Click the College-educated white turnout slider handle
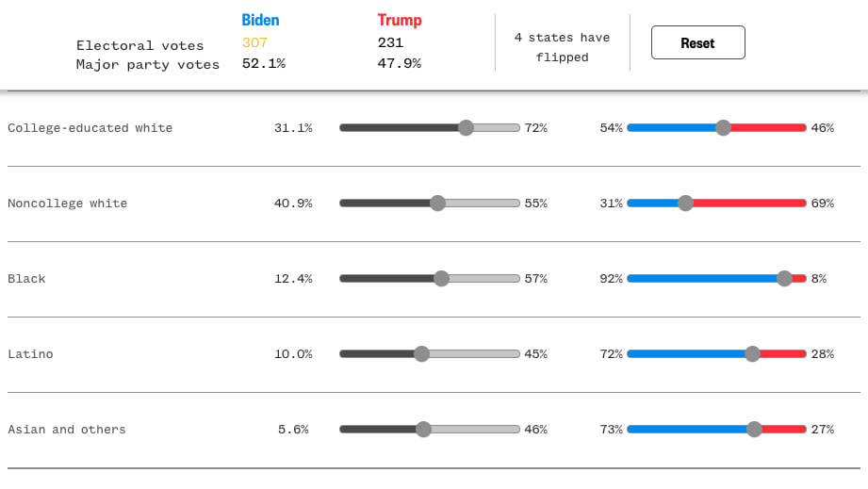This screenshot has height=489, width=868. pos(466,128)
